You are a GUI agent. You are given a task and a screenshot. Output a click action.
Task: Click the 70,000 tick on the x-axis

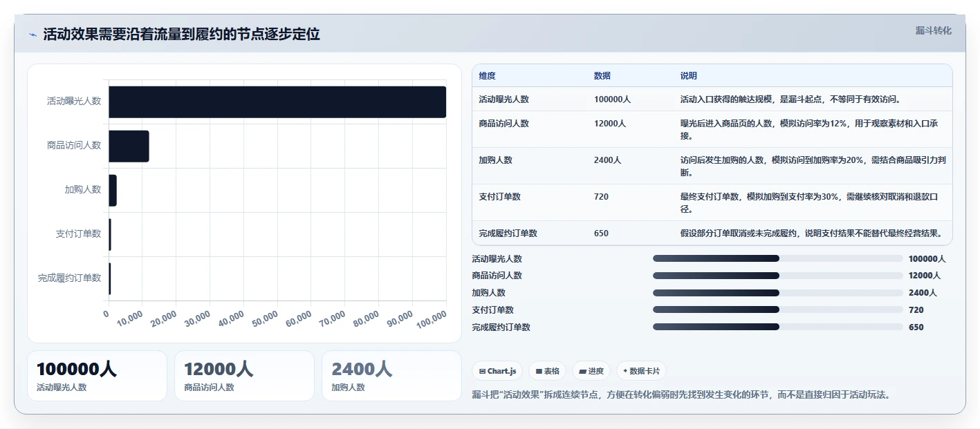click(x=333, y=318)
